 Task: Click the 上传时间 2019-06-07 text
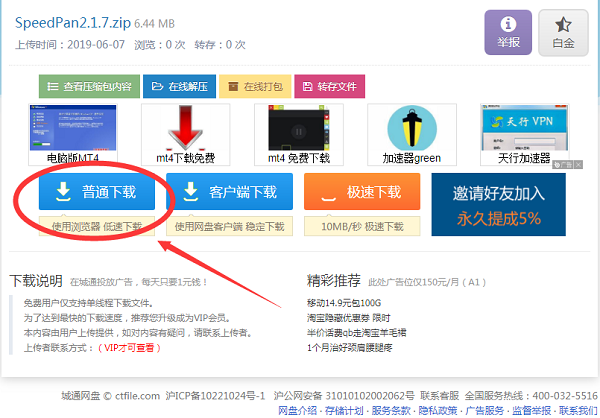coord(70,44)
